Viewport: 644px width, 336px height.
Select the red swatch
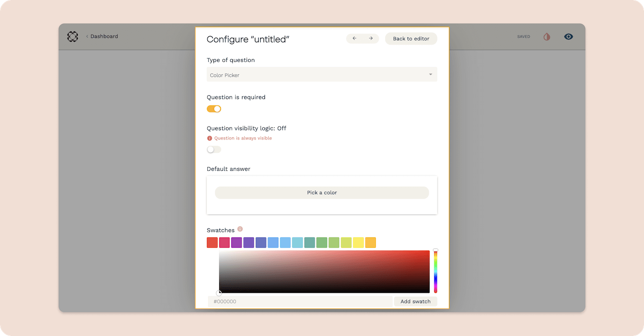[x=212, y=243]
